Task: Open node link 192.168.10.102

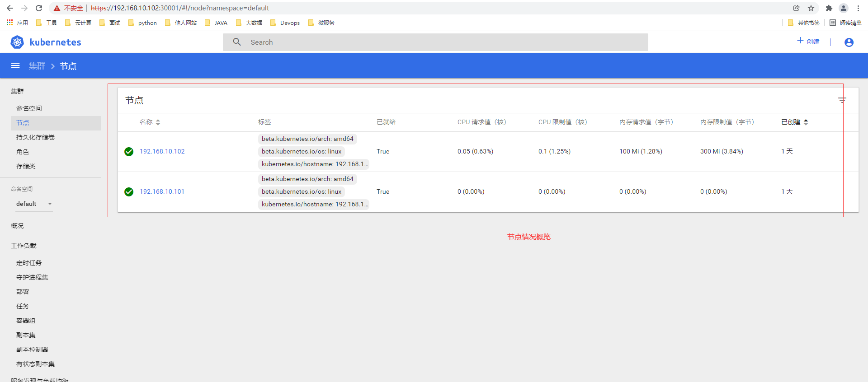Action: point(162,151)
